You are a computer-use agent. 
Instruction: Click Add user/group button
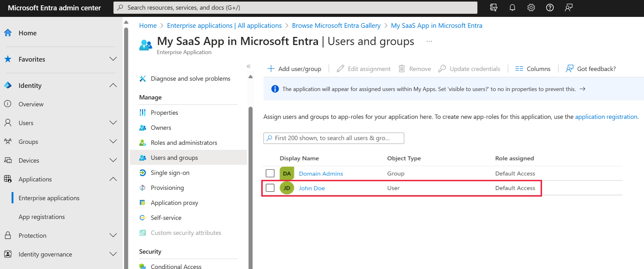[x=294, y=69]
